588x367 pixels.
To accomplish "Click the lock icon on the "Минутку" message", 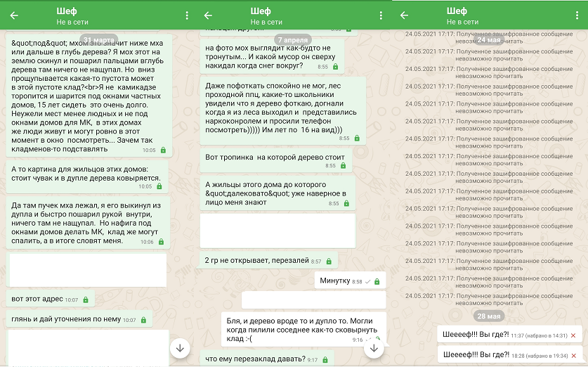I will point(377,281).
